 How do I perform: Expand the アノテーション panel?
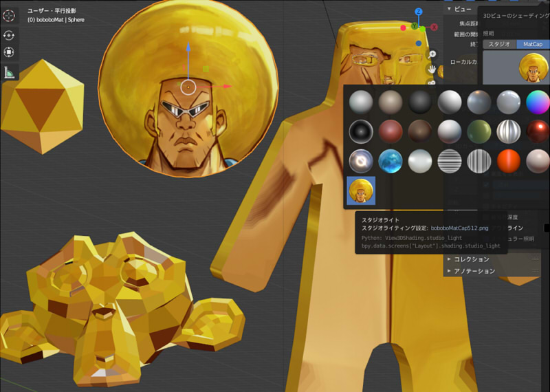(449, 271)
